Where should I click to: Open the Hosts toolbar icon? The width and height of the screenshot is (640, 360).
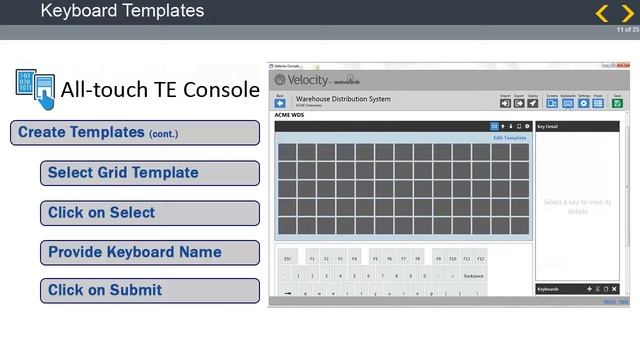point(598,103)
